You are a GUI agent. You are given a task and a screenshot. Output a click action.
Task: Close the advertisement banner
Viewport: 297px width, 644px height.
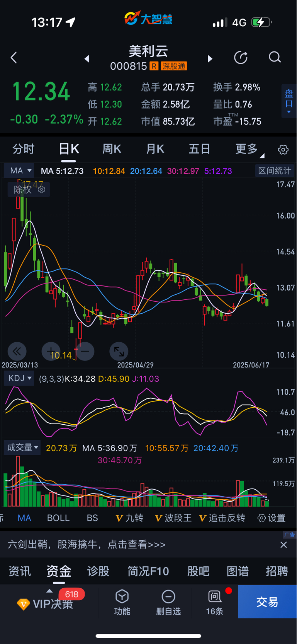[283, 545]
